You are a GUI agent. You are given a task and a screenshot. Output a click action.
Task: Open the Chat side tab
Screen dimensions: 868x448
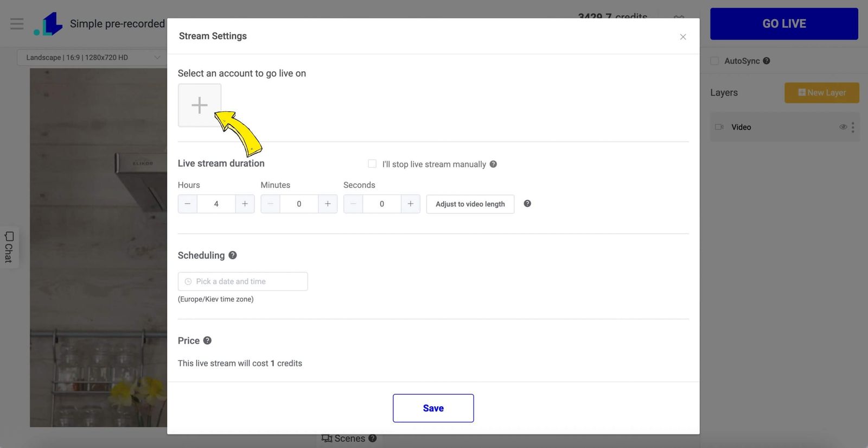pyautogui.click(x=9, y=247)
